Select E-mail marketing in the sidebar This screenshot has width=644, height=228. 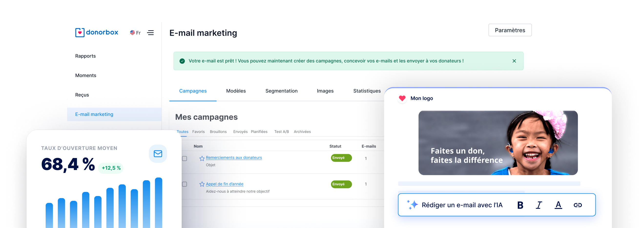[x=114, y=114]
